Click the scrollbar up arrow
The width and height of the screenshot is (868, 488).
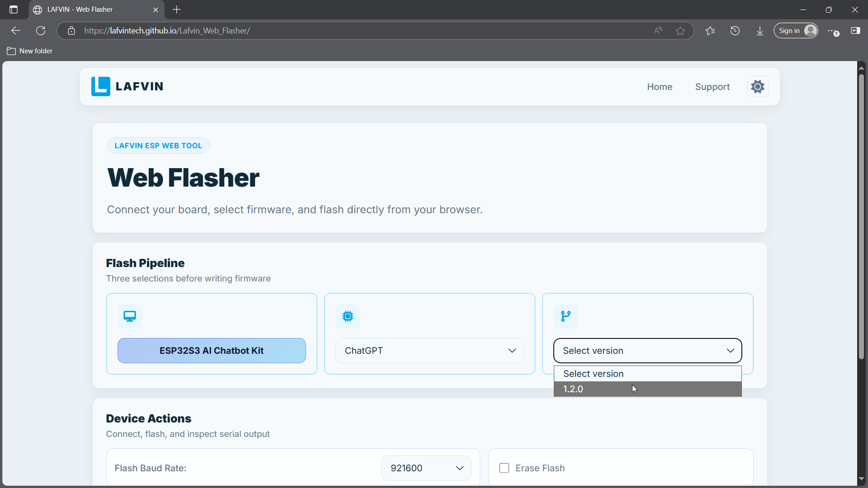tap(861, 68)
